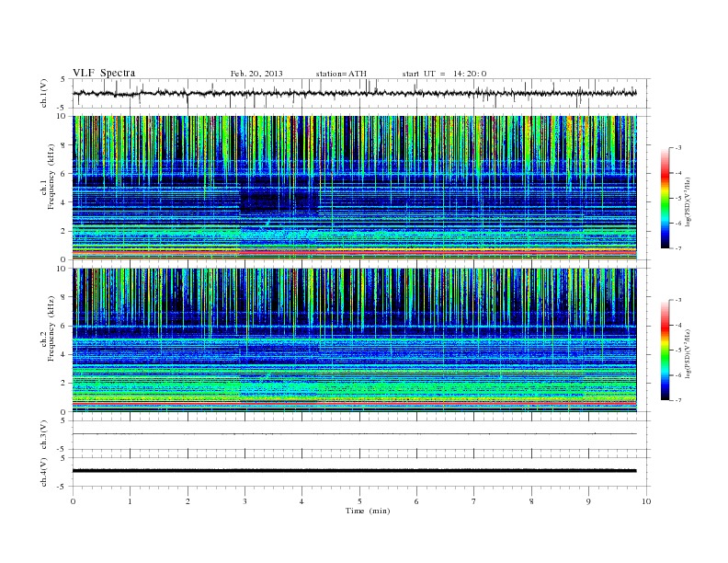
Task: Click the '7' tick label on time axis
Action: click(x=474, y=501)
